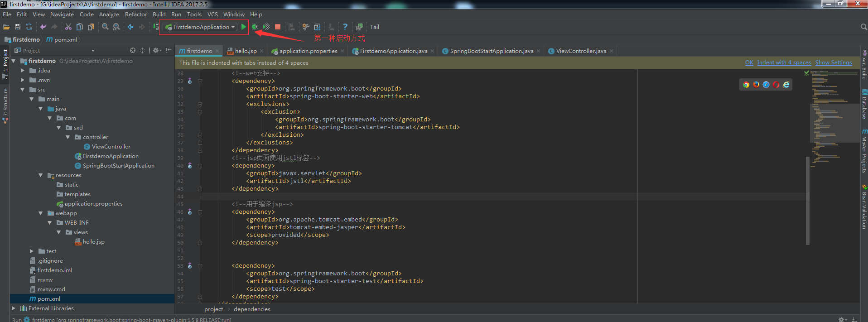Open the global search magnifier in the top-right corner
The width and height of the screenshot is (868, 322).
(x=863, y=27)
